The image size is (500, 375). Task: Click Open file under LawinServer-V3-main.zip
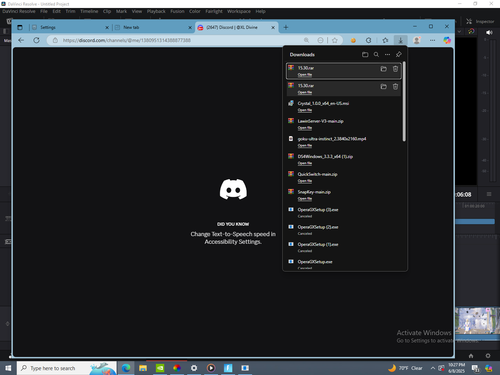click(305, 128)
